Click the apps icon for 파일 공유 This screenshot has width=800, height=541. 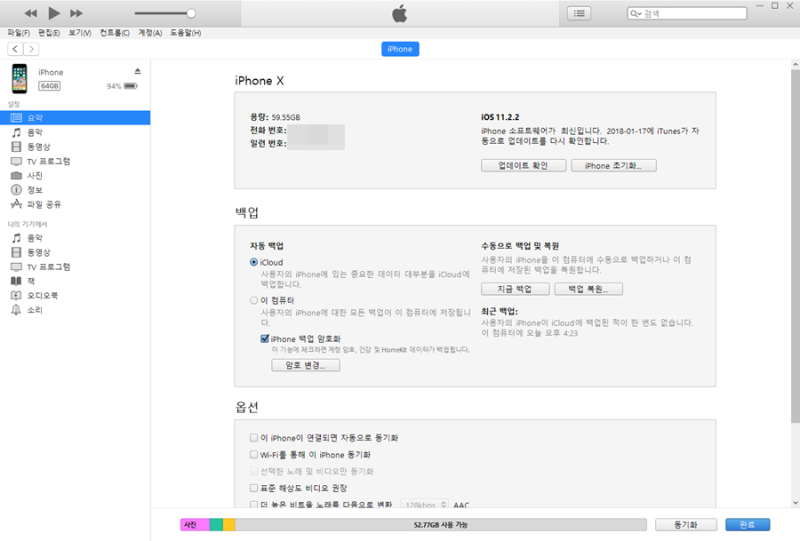pos(16,204)
